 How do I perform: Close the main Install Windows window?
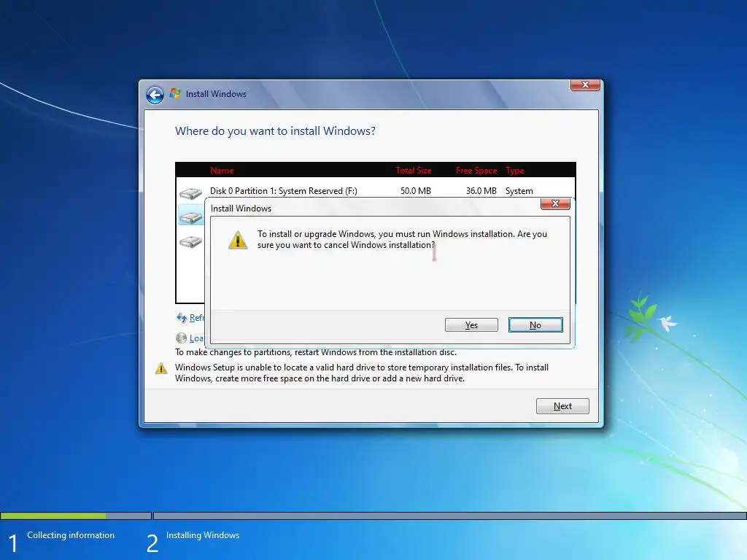(x=585, y=85)
